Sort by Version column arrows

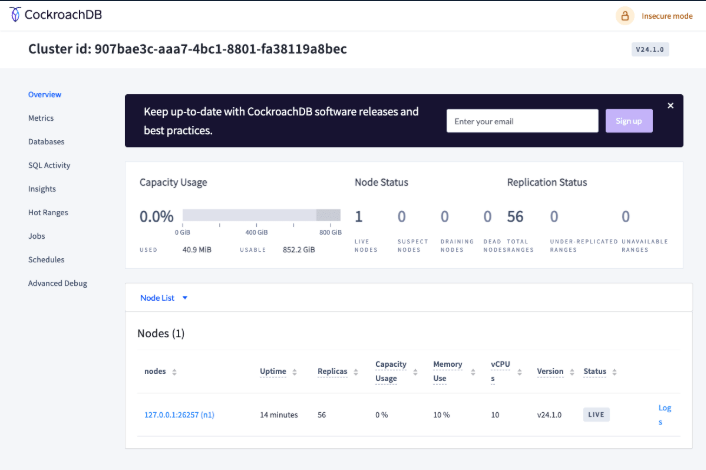click(572, 372)
